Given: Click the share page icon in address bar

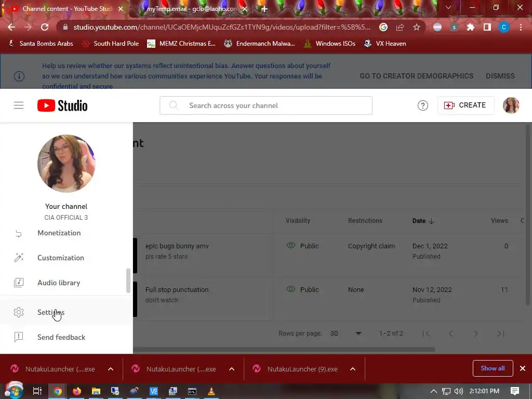Looking at the screenshot, I should [x=400, y=27].
